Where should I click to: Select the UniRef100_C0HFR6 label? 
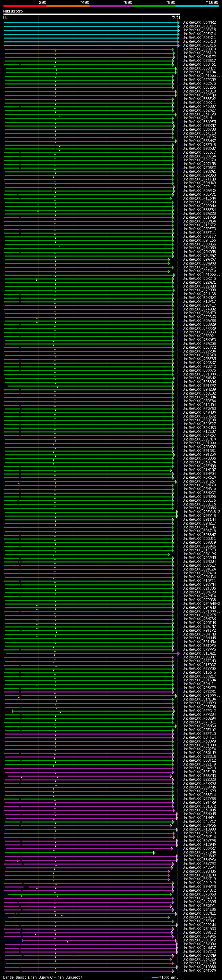pos(199,137)
